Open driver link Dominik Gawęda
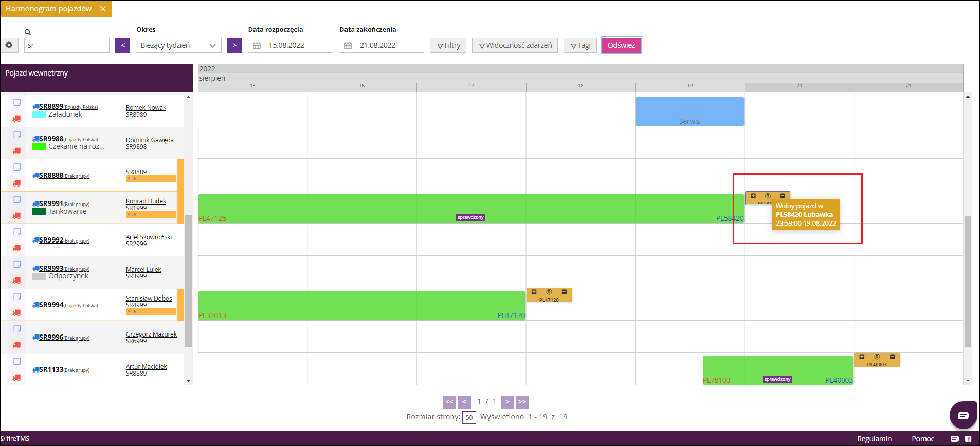Screen dimensions: 980x446 [x=150, y=140]
